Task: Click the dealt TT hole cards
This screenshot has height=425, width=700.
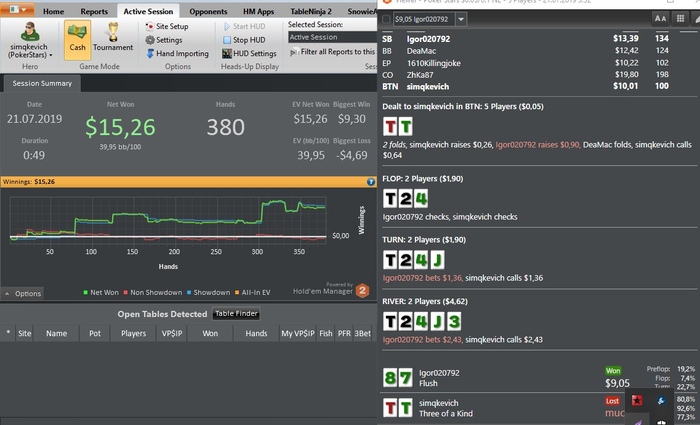Action: [x=398, y=127]
